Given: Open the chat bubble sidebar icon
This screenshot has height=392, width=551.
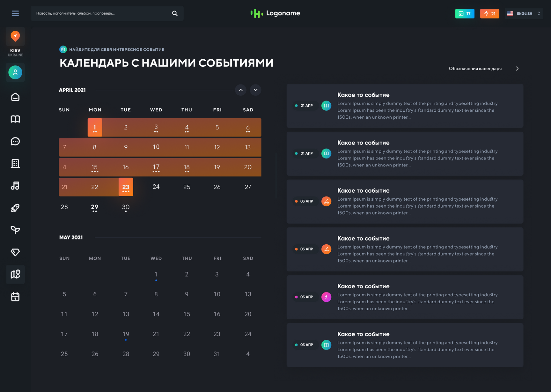Looking at the screenshot, I should point(15,141).
